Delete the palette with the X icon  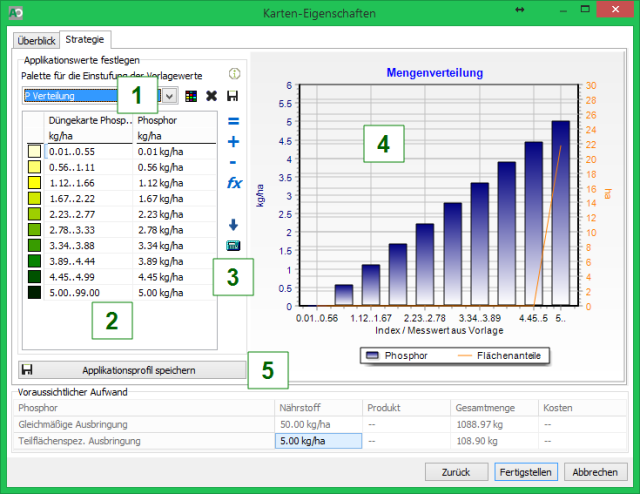212,96
